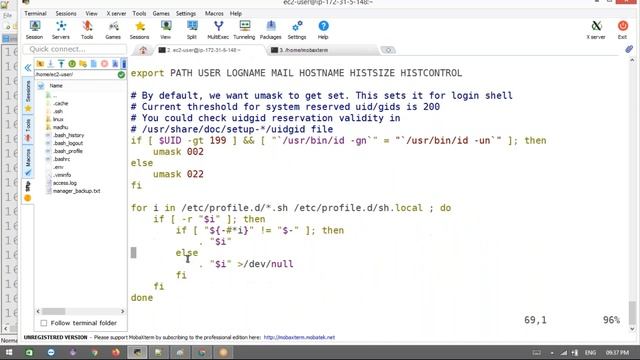The image size is (640, 360).
Task: Open the View menu
Action: 91,13
